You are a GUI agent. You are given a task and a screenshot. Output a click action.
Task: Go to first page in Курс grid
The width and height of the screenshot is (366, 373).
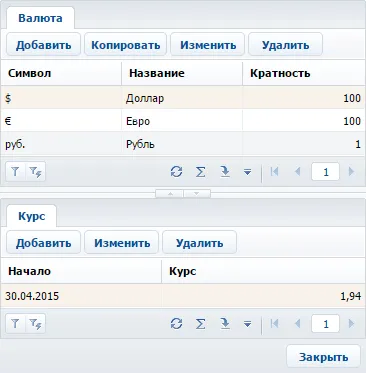(x=274, y=323)
